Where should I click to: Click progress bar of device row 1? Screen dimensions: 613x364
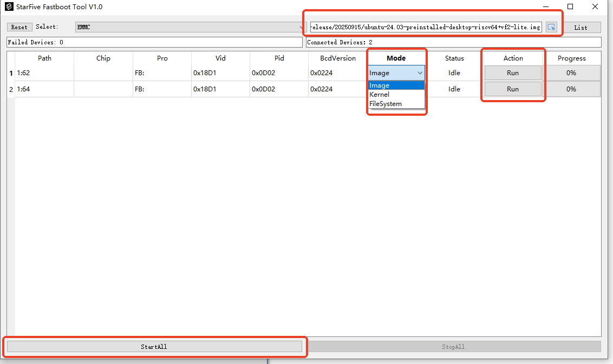pos(571,73)
